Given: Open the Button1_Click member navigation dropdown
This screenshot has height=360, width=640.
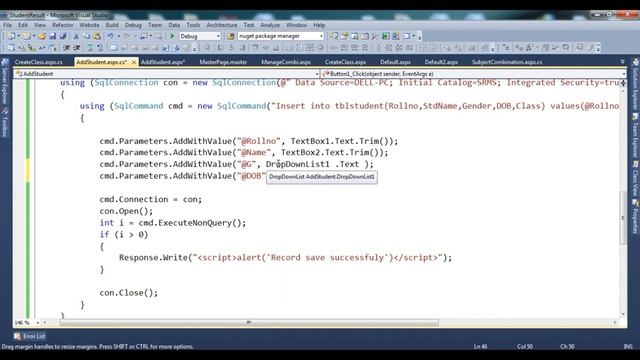Looking at the screenshot, I should (474, 74).
